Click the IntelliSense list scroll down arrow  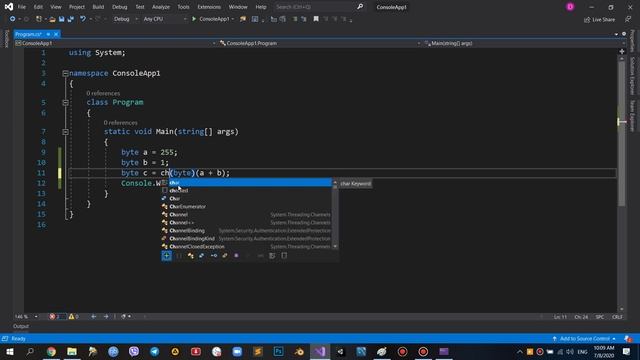(335, 247)
